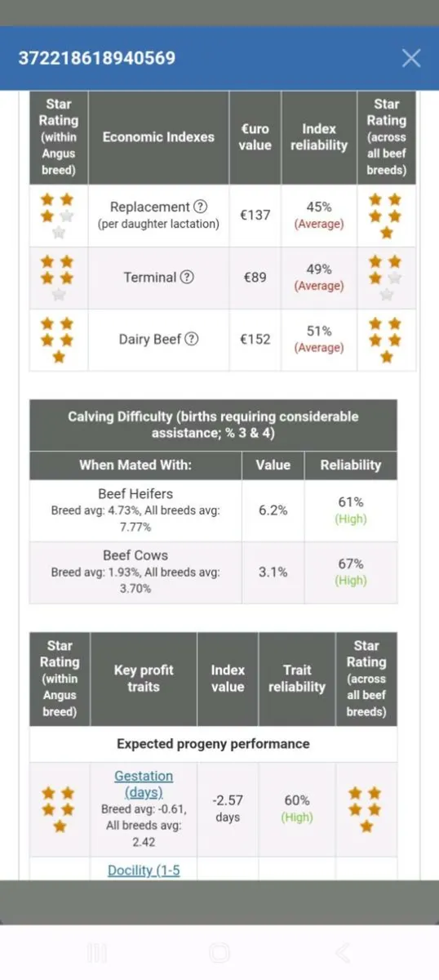
Task: Tap Android back navigation arrow
Action: [343, 952]
